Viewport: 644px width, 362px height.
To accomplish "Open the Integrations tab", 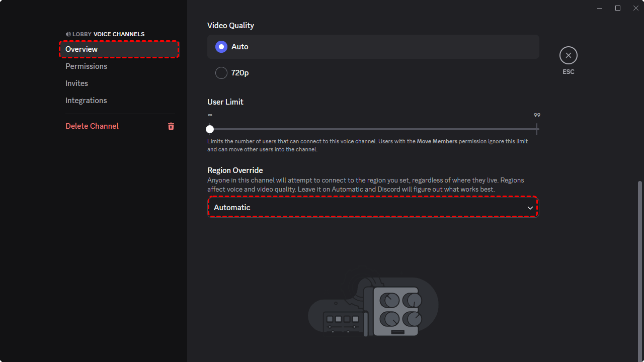I will coord(86,101).
